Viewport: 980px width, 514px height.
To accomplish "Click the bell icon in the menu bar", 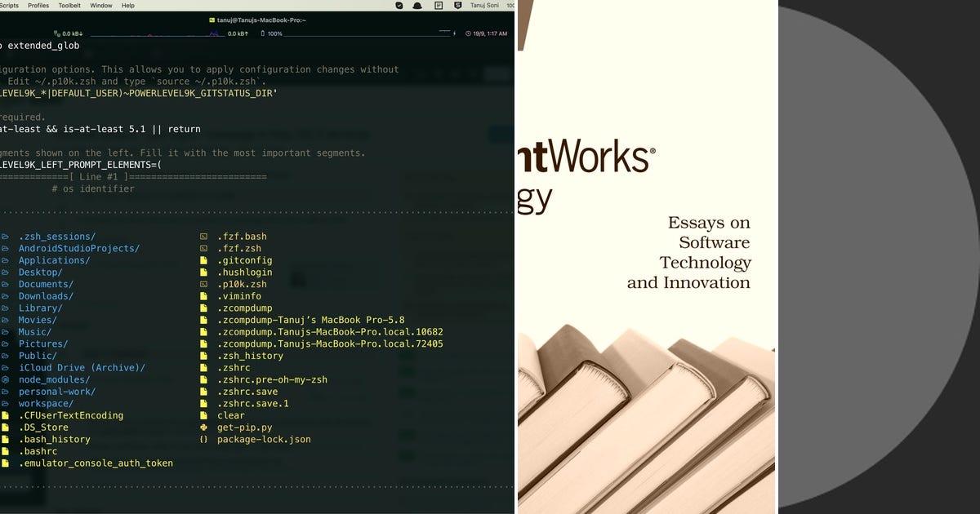I will [418, 7].
